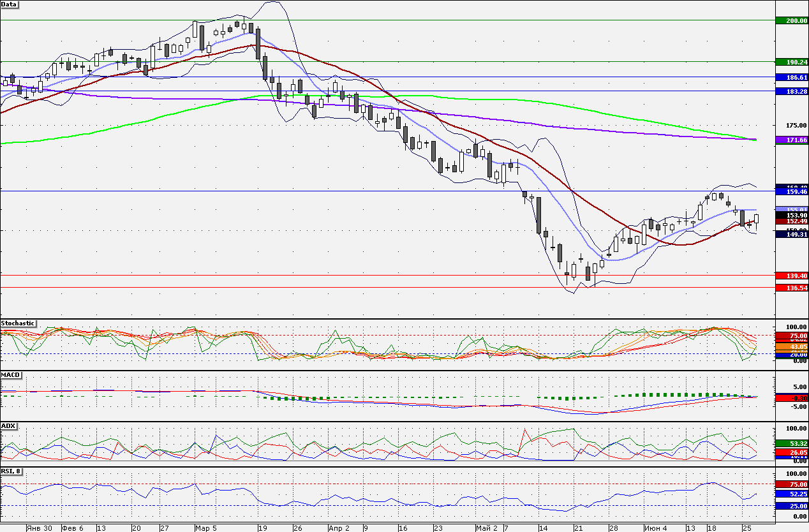Select the RSI, 8 panel label

point(13,471)
